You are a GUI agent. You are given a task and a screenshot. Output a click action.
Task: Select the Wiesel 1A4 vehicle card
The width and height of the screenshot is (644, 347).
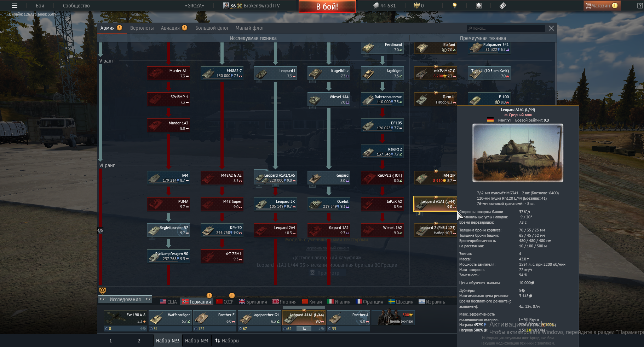329,99
